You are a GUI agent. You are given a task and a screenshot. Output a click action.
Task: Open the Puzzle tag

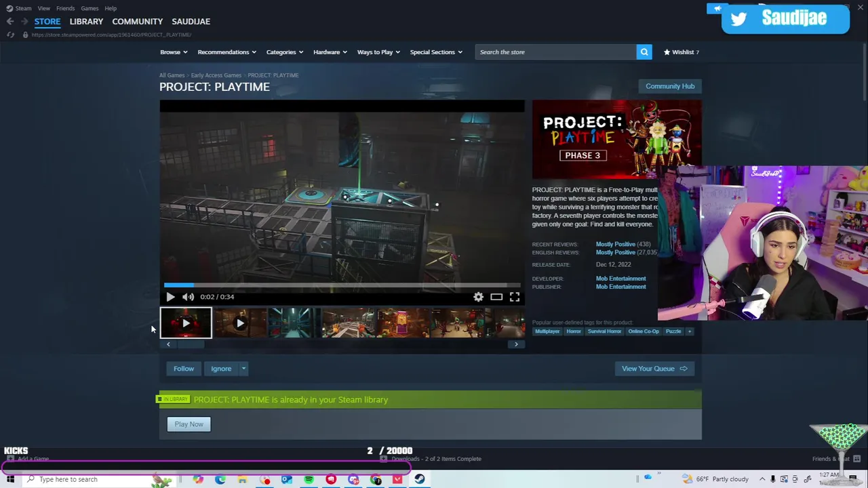pyautogui.click(x=673, y=331)
